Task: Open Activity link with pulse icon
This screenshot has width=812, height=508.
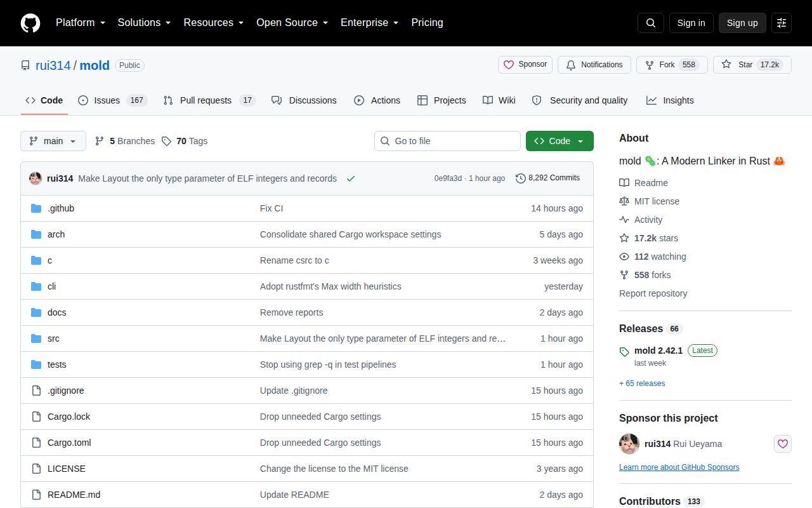Action: 641,220
